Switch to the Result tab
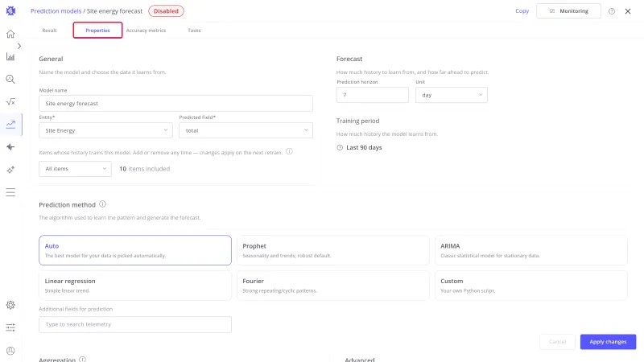 coord(49,31)
